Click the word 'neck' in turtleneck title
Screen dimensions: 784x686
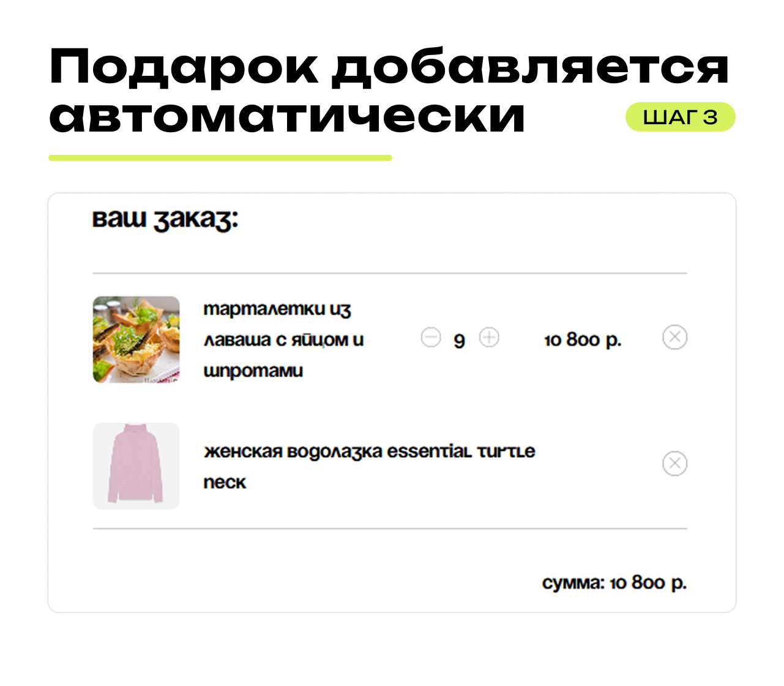(x=225, y=482)
